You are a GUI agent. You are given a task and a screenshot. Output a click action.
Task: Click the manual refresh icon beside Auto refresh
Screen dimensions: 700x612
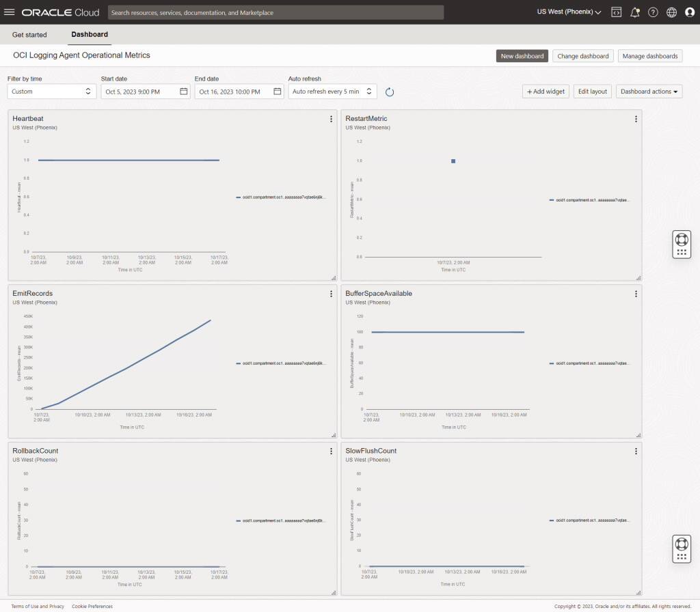pos(389,91)
